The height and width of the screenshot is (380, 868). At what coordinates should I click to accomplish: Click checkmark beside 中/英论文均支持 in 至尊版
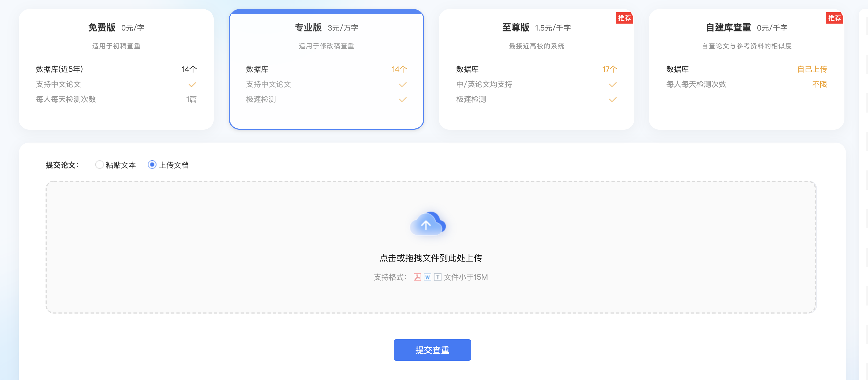click(x=613, y=84)
